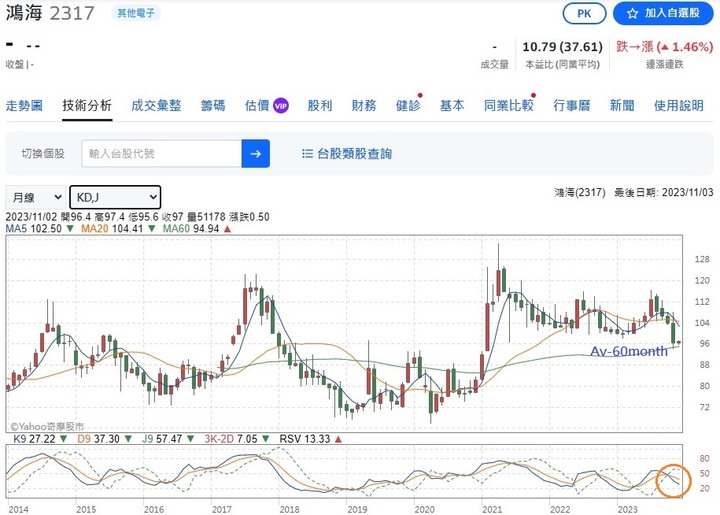Open the 籌碼 tab
This screenshot has width=720, height=515.
pos(213,106)
